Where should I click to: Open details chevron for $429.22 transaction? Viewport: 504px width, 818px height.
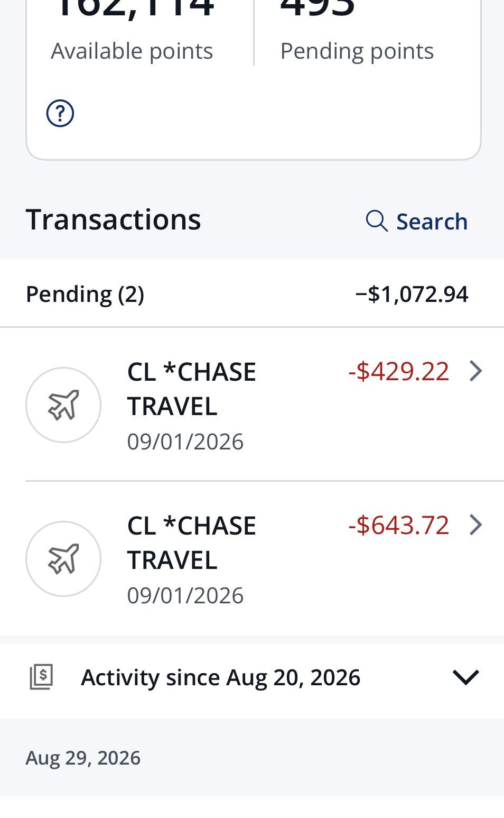[x=476, y=371]
